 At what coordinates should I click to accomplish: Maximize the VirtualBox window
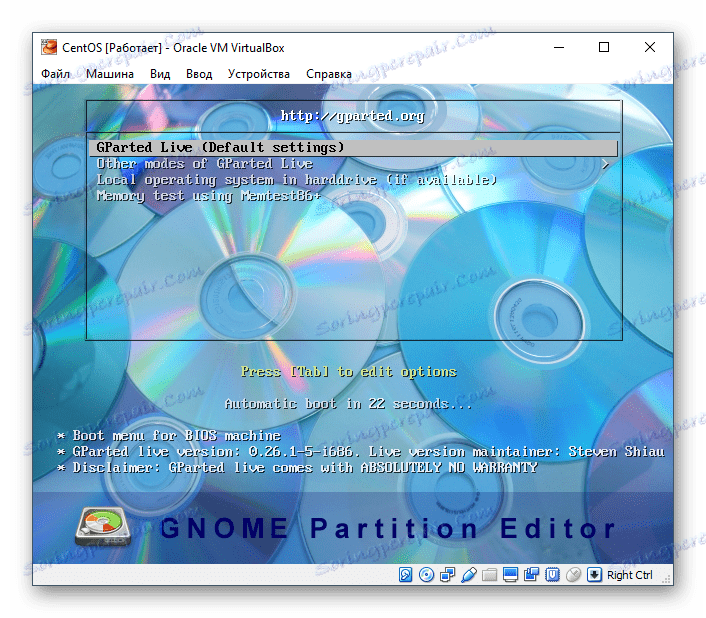click(604, 47)
